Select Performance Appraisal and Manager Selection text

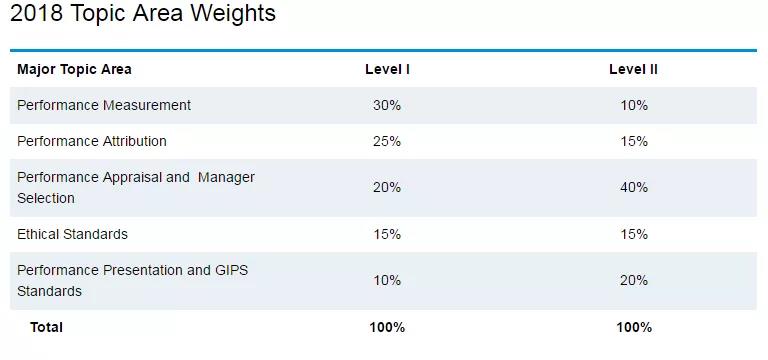click(136, 188)
